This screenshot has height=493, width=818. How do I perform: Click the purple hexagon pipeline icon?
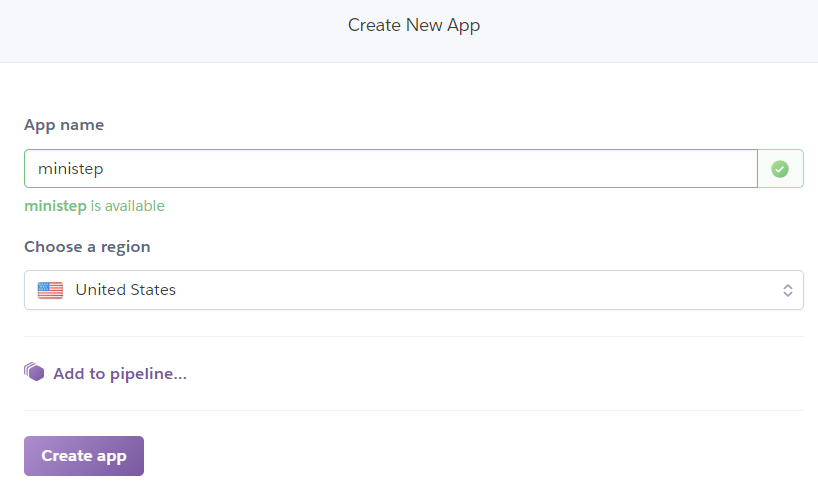[35, 373]
